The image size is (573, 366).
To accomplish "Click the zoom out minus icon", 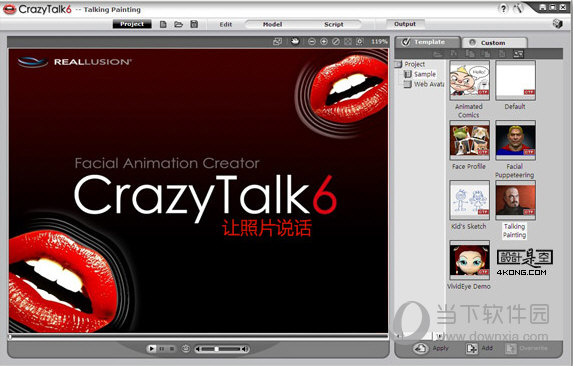I will click(311, 42).
